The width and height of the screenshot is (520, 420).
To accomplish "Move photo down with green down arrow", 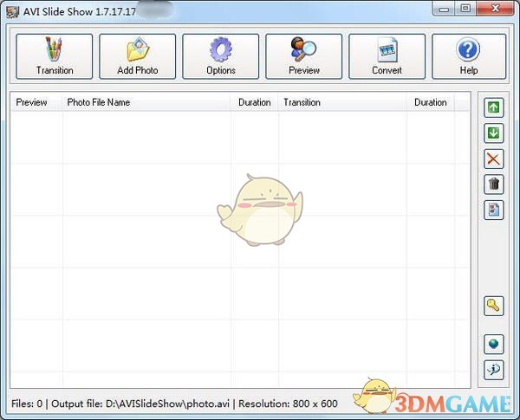I will coord(493,132).
